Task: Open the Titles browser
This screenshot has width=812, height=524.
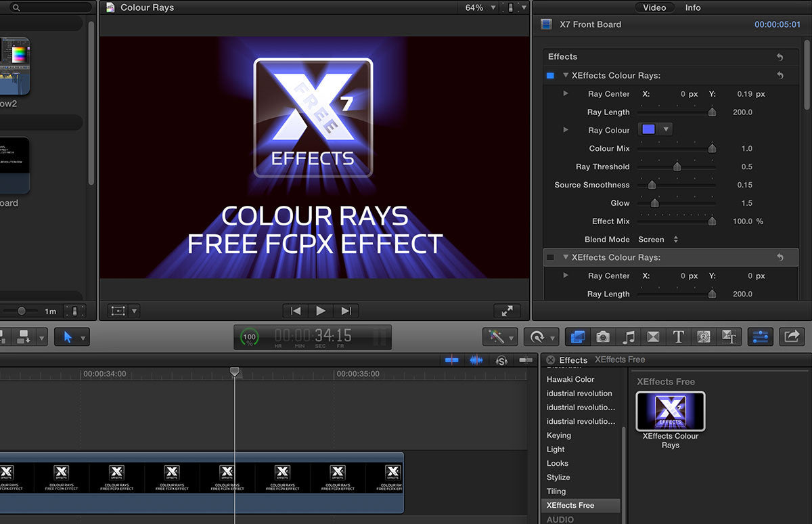Action: click(677, 336)
